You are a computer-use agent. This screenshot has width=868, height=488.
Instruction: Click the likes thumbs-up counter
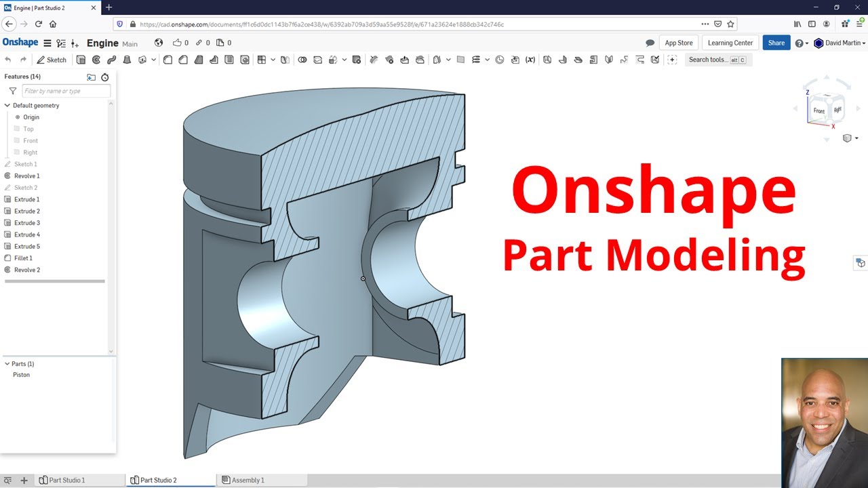point(182,43)
